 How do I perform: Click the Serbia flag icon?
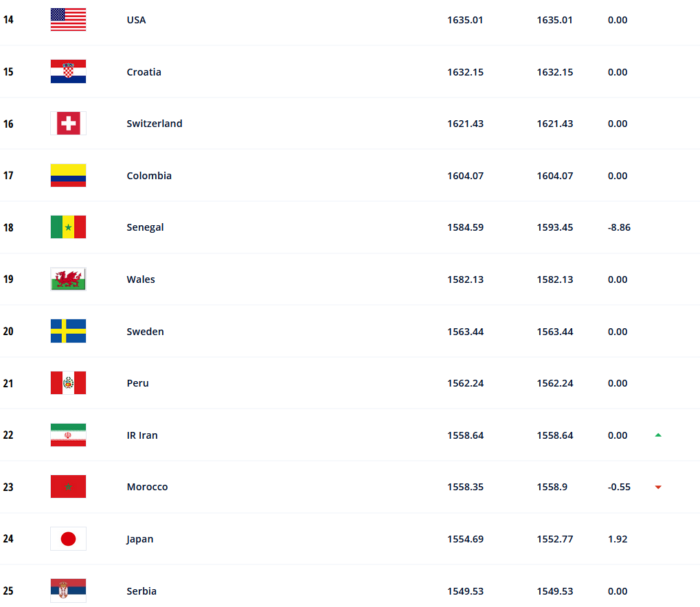(68, 591)
